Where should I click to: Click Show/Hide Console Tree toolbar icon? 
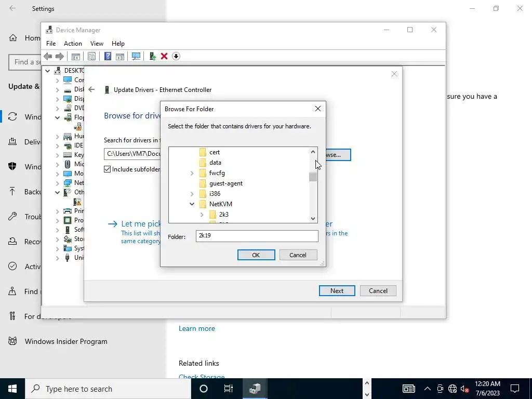pyautogui.click(x=76, y=56)
